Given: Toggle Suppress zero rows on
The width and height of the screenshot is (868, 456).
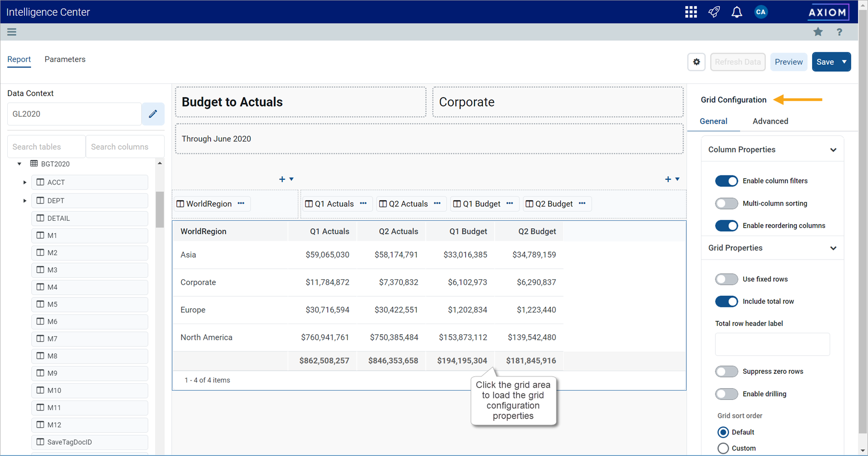Looking at the screenshot, I should coord(726,371).
